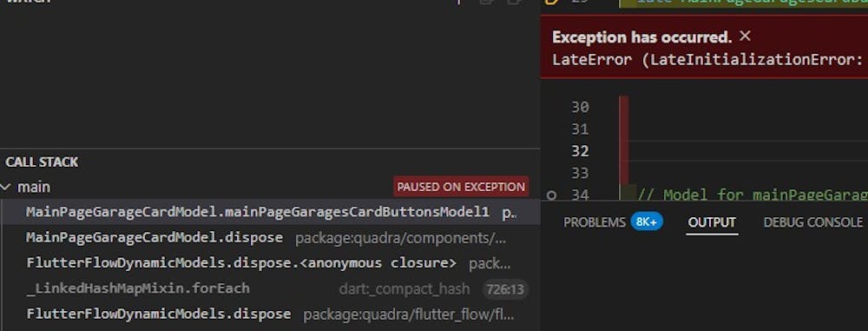
Task: Click the 726:13 location badge
Action: tap(505, 288)
